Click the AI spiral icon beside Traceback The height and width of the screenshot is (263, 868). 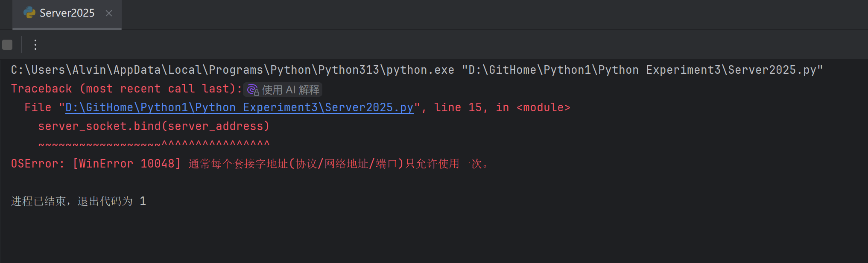253,90
